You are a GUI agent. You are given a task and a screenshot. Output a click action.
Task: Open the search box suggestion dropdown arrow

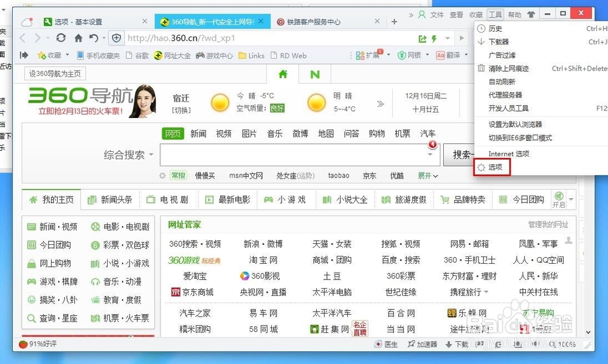tap(430, 155)
